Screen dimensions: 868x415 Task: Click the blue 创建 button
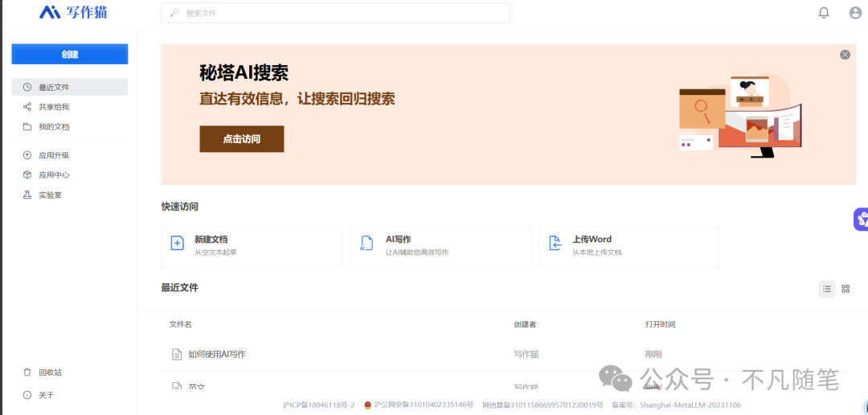70,55
